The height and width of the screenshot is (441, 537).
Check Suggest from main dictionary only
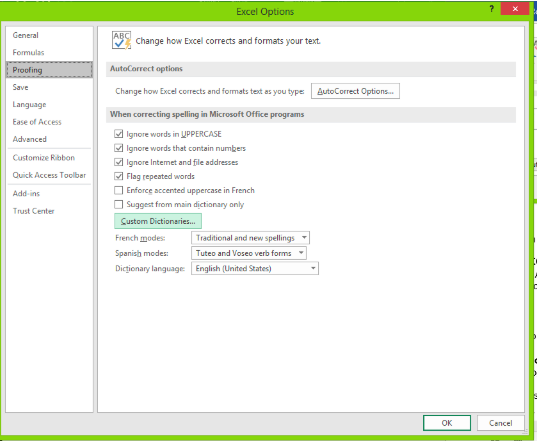[x=118, y=204]
